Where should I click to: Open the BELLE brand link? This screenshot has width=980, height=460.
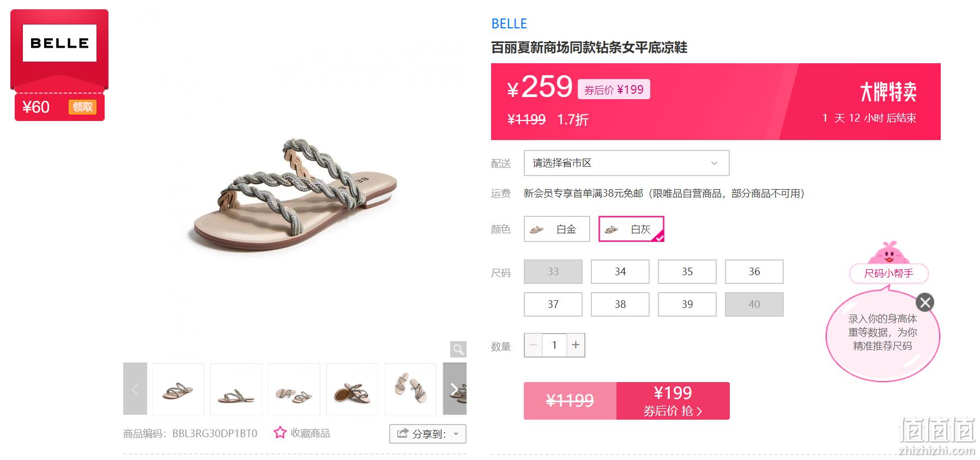click(x=509, y=24)
